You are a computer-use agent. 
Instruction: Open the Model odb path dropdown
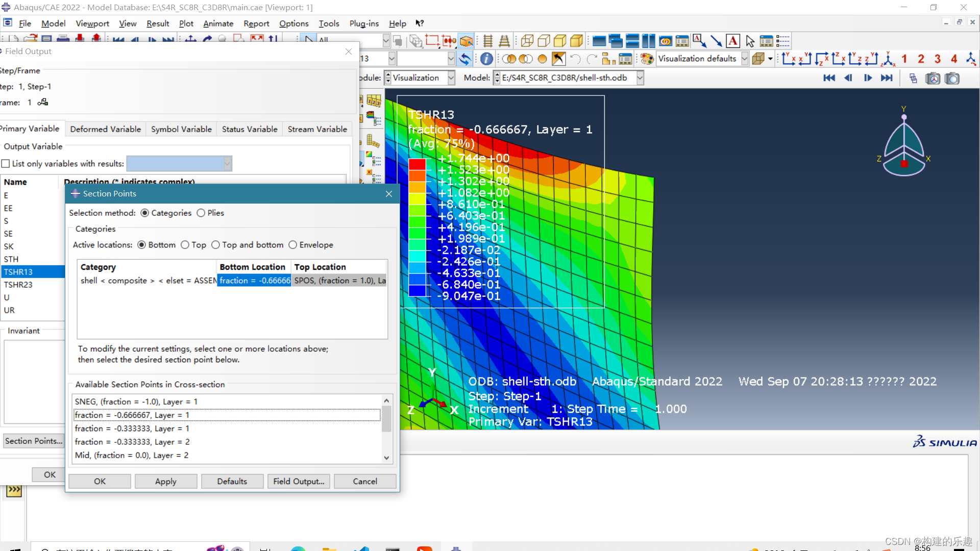pyautogui.click(x=640, y=78)
